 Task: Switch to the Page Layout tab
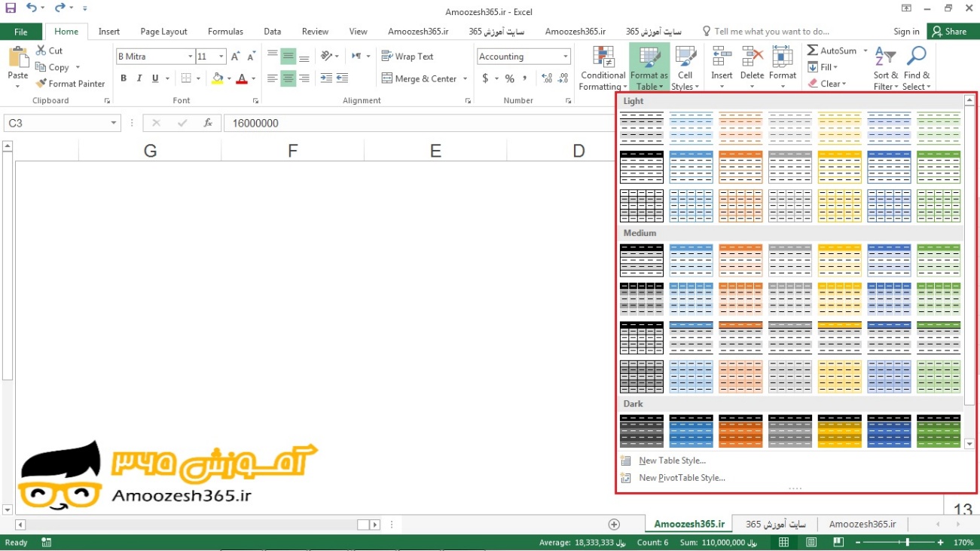163,32
